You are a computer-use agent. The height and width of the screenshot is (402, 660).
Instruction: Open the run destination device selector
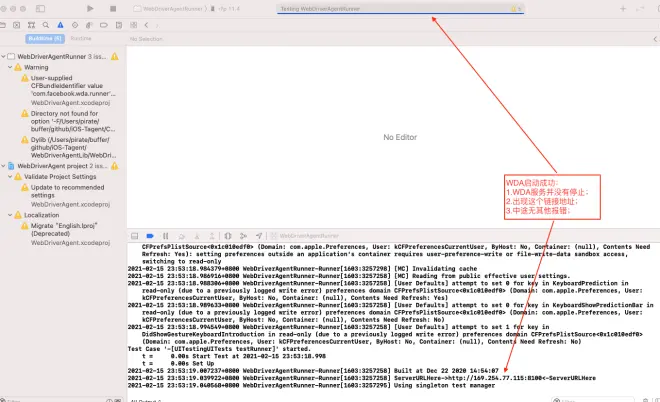coord(225,8)
